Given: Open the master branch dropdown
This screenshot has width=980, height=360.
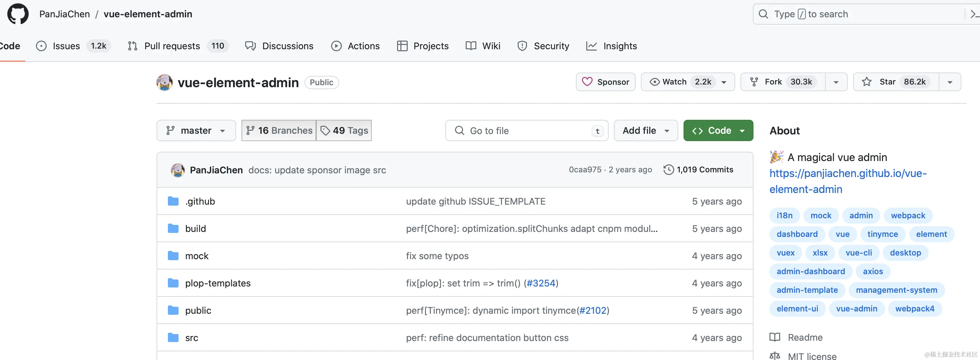Looking at the screenshot, I should coord(196,130).
